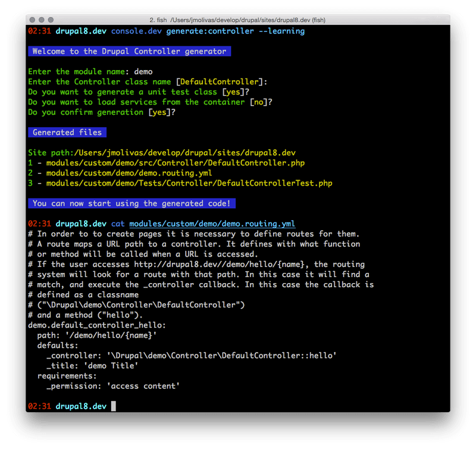Click 'Enter the module name: demo' line
Screen dimensions: 476x449
click(x=90, y=72)
